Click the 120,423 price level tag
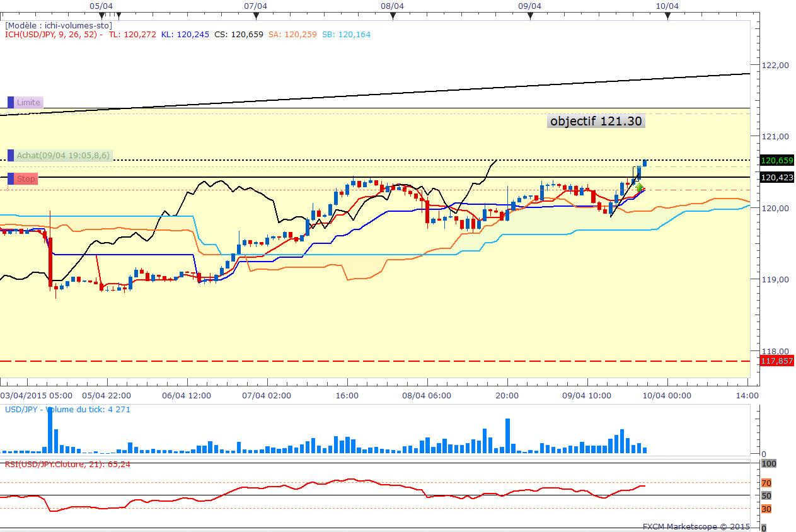796x532 pixels. pos(777,178)
